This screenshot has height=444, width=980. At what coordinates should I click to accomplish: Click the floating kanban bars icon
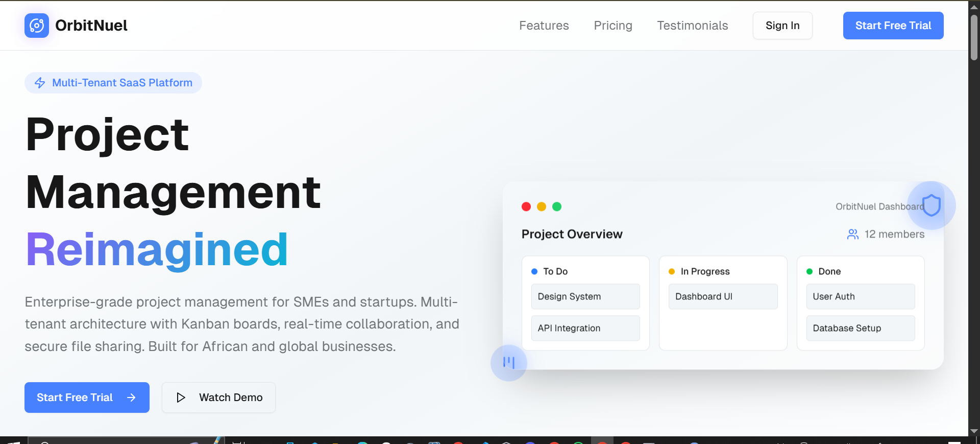point(508,363)
